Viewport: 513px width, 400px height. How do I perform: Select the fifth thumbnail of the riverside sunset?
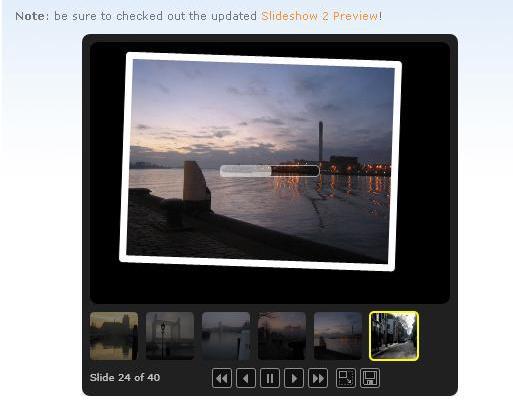coord(338,336)
